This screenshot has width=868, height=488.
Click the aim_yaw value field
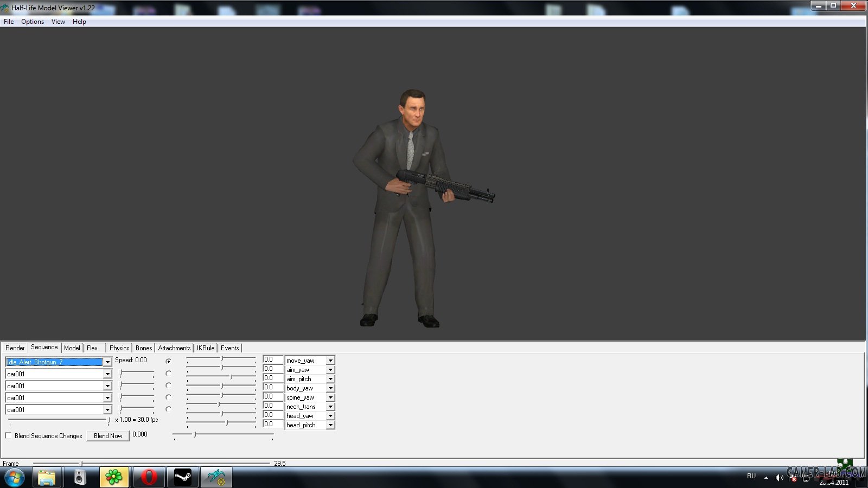coord(273,369)
